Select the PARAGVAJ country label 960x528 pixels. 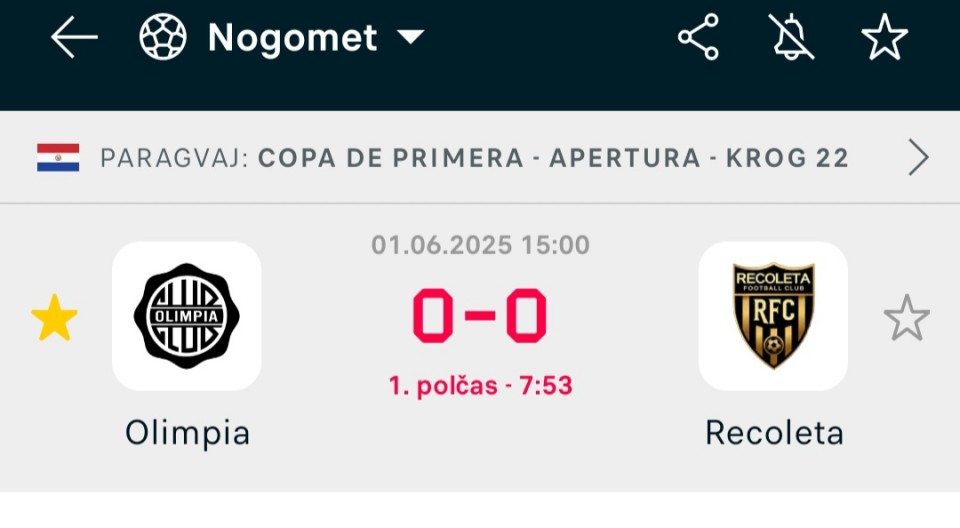[x=175, y=158]
